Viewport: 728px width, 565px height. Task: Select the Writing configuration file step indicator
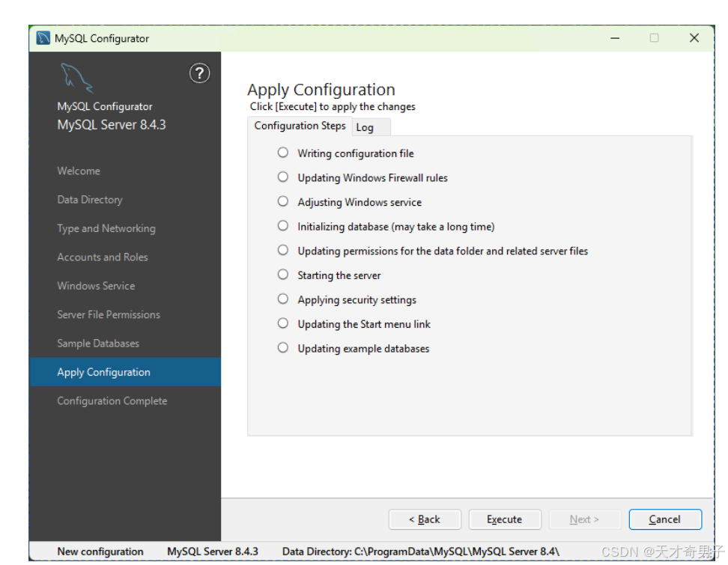[x=283, y=153]
